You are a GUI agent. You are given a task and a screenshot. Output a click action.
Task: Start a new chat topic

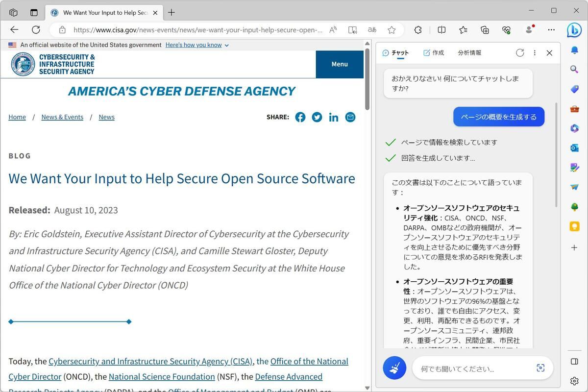394,368
